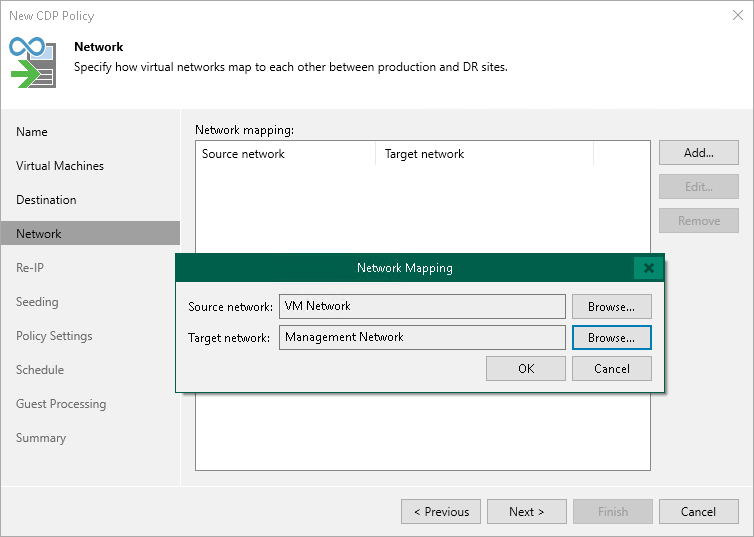Open the Policy Settings step
The width and height of the screenshot is (754, 537).
(x=90, y=336)
